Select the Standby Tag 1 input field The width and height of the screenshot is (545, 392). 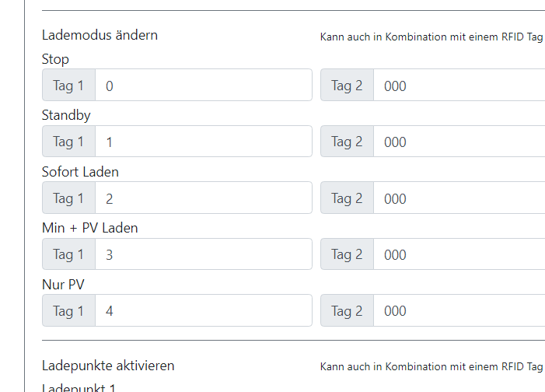point(203,142)
